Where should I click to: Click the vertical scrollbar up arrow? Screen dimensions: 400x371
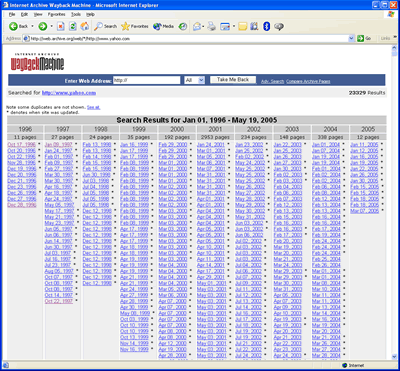point(394,48)
